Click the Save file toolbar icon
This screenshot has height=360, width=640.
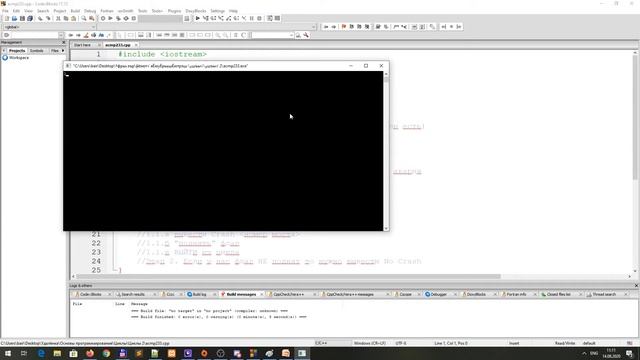(22, 18)
